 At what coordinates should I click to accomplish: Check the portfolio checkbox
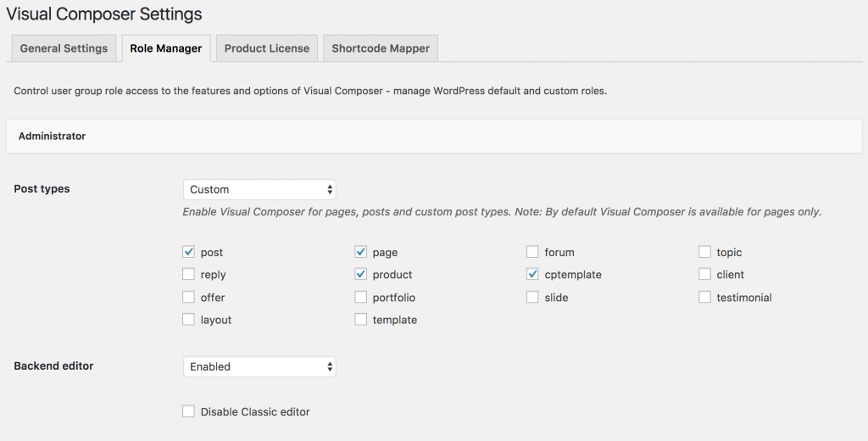pyautogui.click(x=361, y=298)
